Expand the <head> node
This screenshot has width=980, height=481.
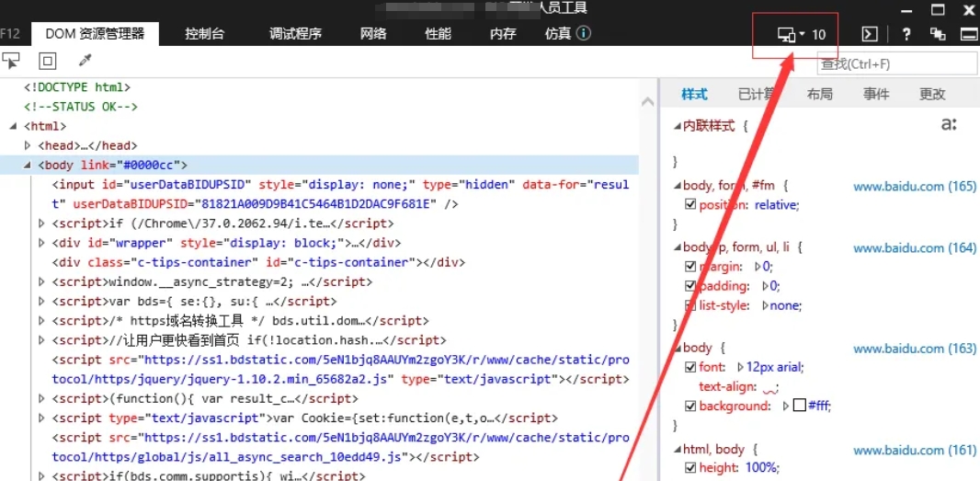[x=28, y=145]
